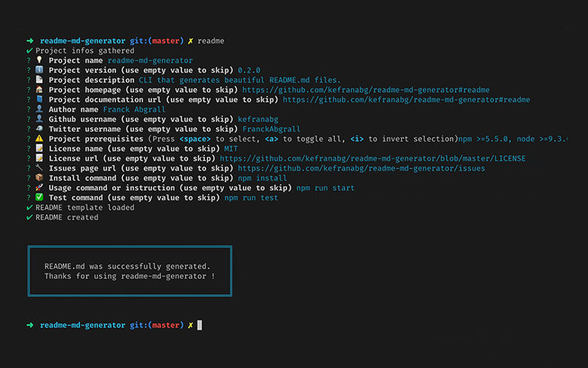This screenshot has width=588, height=368.
Task: Click the Project documentation url link
Action: [406, 100]
